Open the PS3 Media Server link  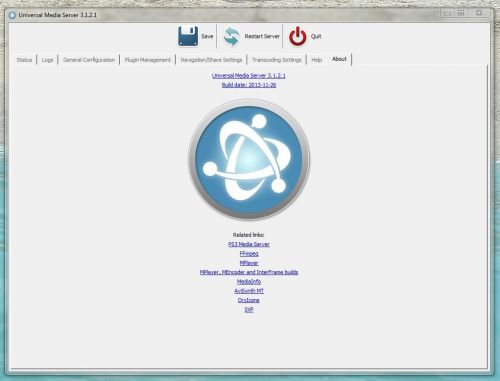click(x=249, y=244)
